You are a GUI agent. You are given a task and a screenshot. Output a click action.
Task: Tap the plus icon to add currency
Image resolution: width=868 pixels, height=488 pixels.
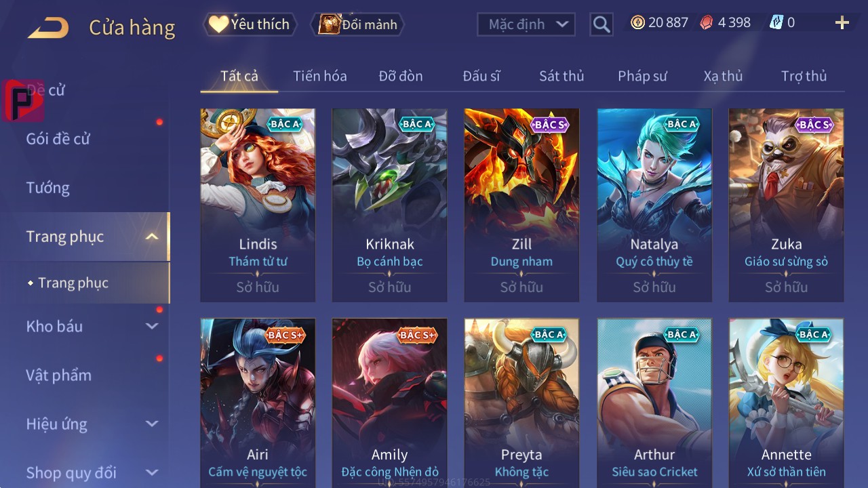(842, 23)
